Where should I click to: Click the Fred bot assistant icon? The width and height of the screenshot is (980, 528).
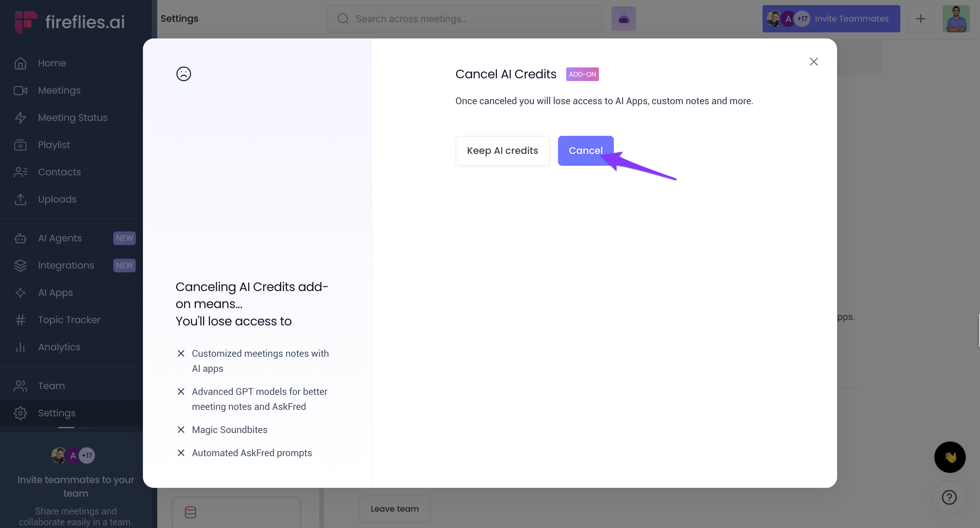(x=623, y=19)
